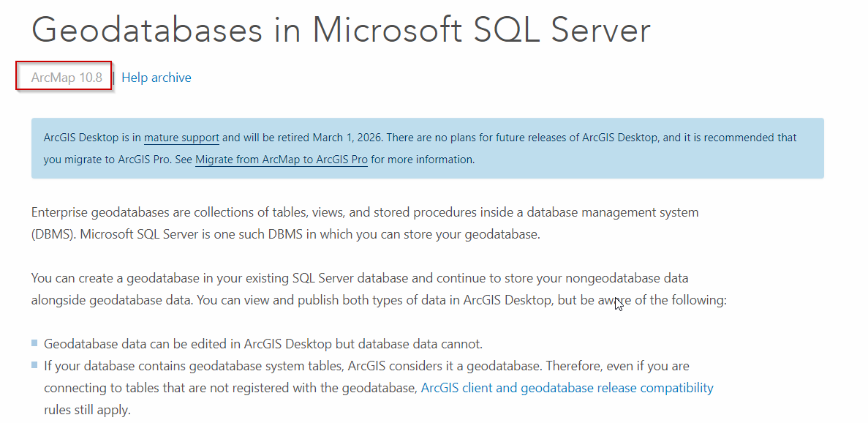Click the page title about Microsoft SQL Server
This screenshot has width=868, height=423.
(340, 31)
